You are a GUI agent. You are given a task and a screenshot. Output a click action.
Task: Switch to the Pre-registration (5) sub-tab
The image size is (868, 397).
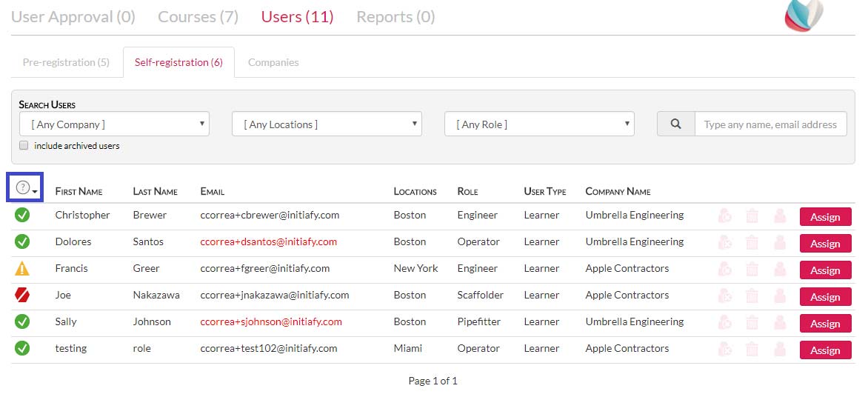67,62
